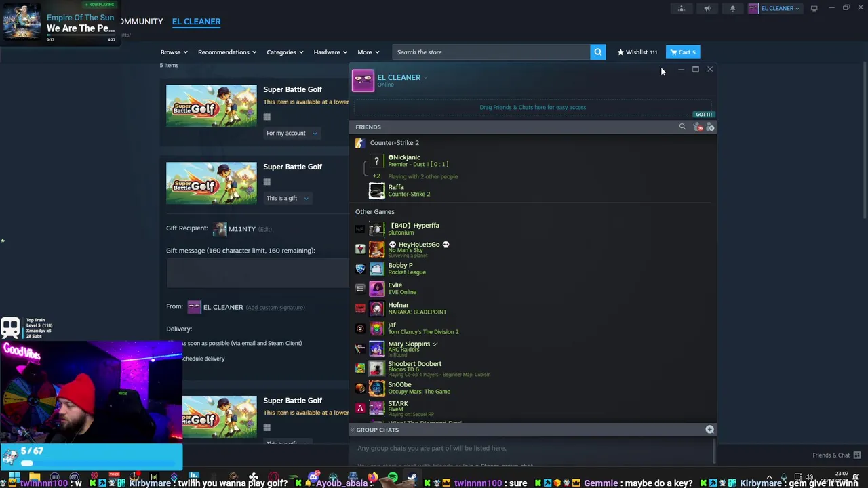Screen dimensions: 868x488
Task: Click 'Playing with 2 other people' text
Action: [x=422, y=176]
